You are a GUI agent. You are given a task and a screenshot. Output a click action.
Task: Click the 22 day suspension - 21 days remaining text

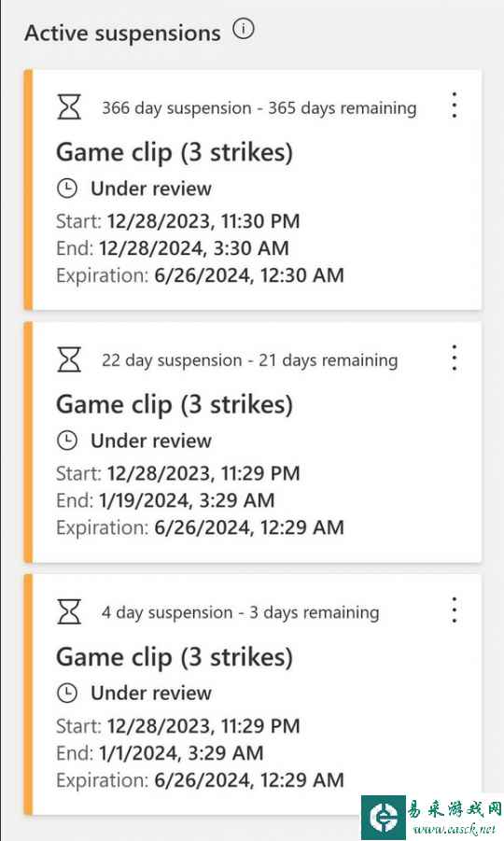(x=250, y=360)
